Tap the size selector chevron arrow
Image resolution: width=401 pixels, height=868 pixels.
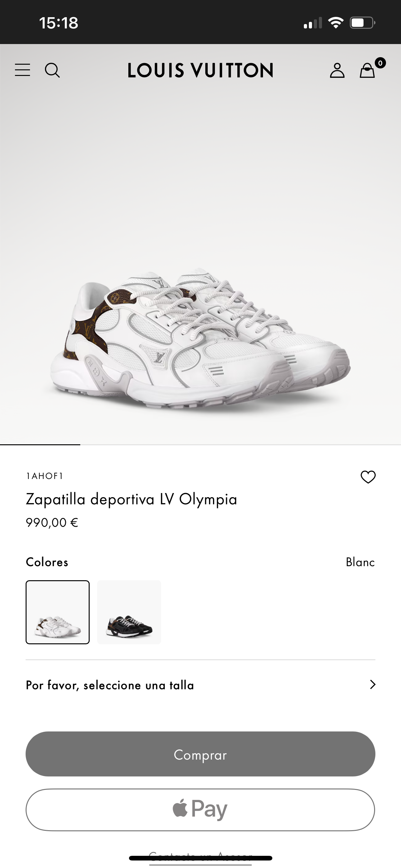pos(372,685)
